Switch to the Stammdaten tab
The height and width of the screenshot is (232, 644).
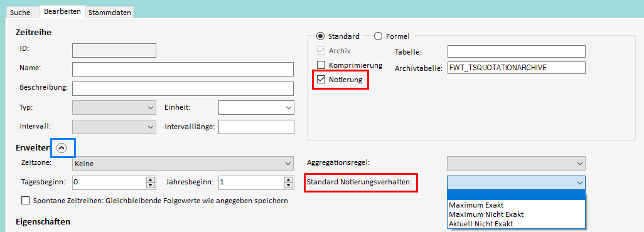(110, 13)
